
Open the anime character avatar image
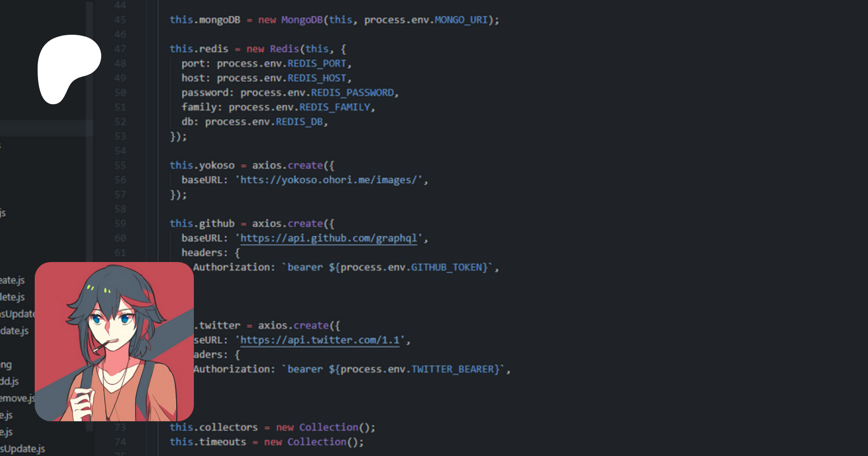pos(114,342)
